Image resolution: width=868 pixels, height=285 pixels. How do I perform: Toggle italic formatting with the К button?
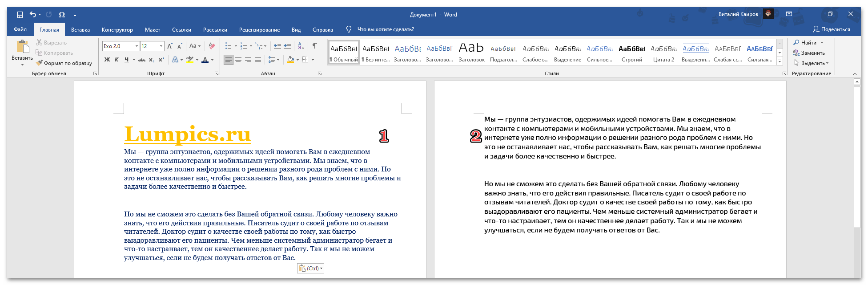117,60
